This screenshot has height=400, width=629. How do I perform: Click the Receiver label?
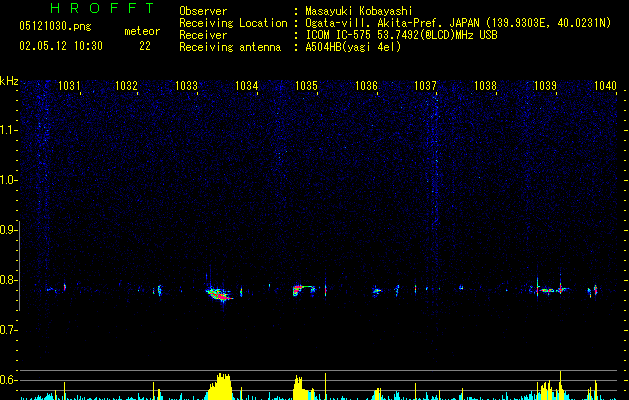[x=203, y=35]
